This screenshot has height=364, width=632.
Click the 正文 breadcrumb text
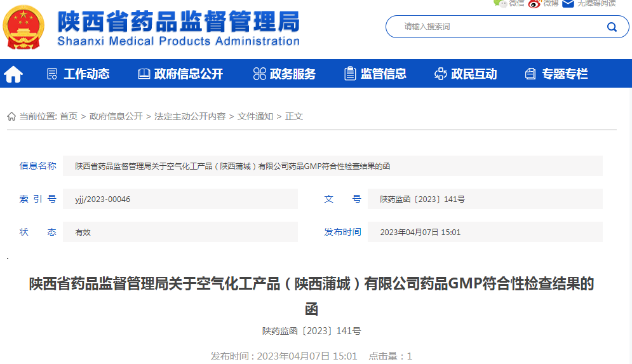(294, 116)
